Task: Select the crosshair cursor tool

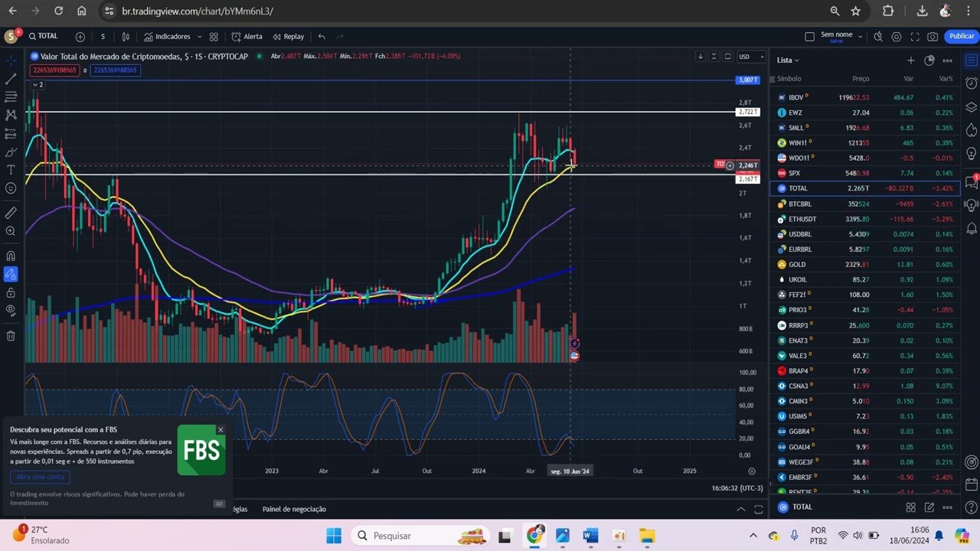Action: (x=11, y=60)
